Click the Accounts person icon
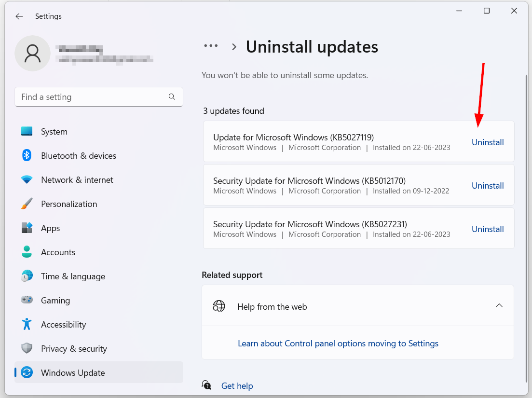Viewport: 532px width, 398px height. [x=27, y=252]
